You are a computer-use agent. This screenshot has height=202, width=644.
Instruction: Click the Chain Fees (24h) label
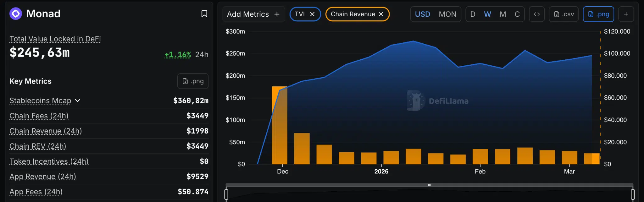pyautogui.click(x=39, y=116)
